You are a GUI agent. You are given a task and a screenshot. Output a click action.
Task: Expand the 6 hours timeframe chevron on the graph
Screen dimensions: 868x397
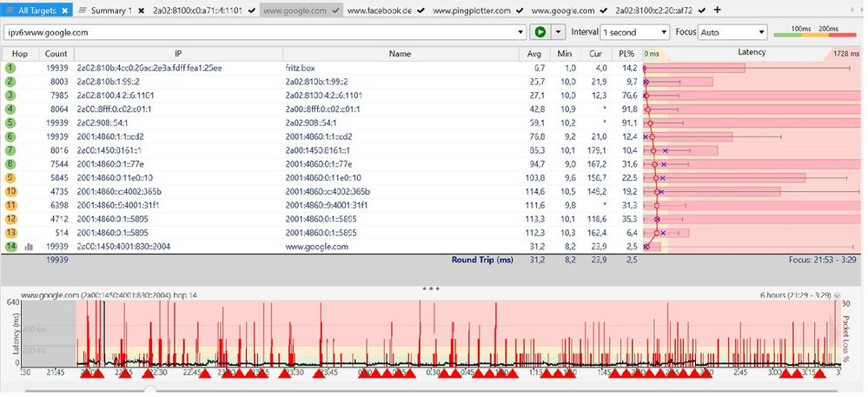point(837,296)
